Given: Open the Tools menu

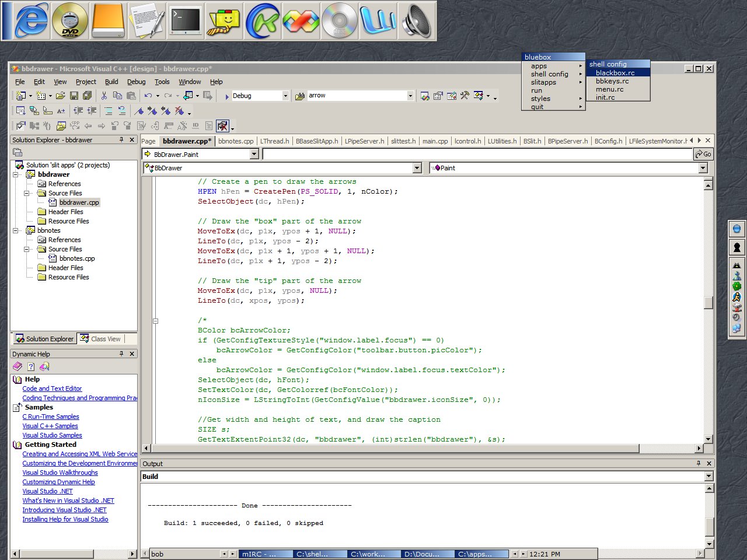Looking at the screenshot, I should [x=162, y=82].
